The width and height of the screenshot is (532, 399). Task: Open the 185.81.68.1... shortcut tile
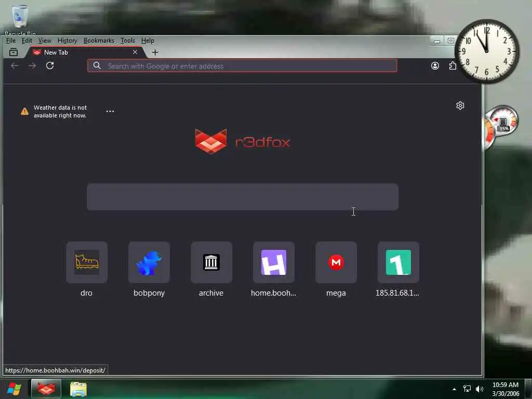click(398, 262)
